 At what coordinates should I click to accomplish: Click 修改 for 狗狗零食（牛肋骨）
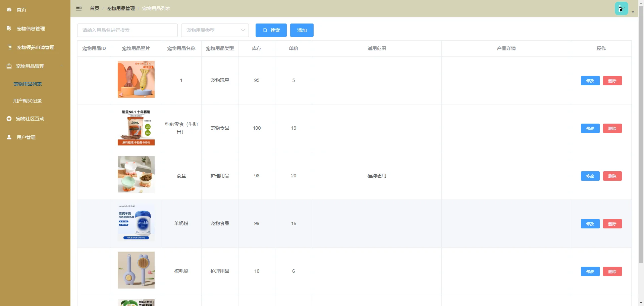pyautogui.click(x=590, y=128)
